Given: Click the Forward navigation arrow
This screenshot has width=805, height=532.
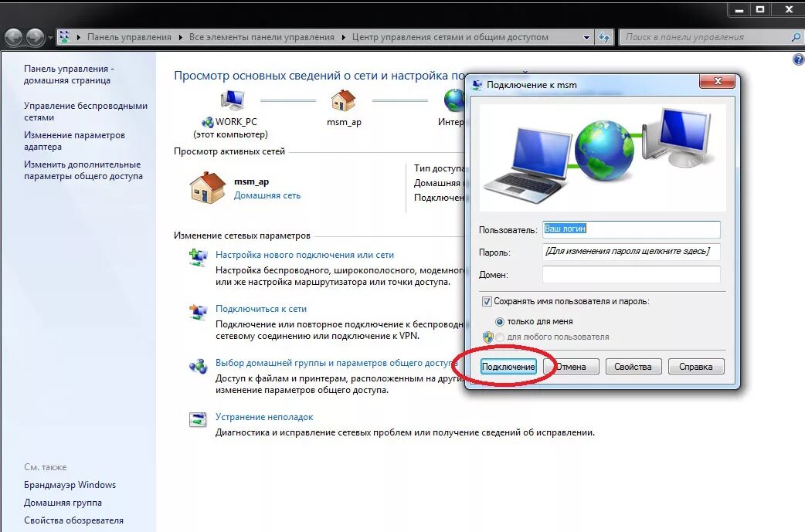Looking at the screenshot, I should pos(35,37).
